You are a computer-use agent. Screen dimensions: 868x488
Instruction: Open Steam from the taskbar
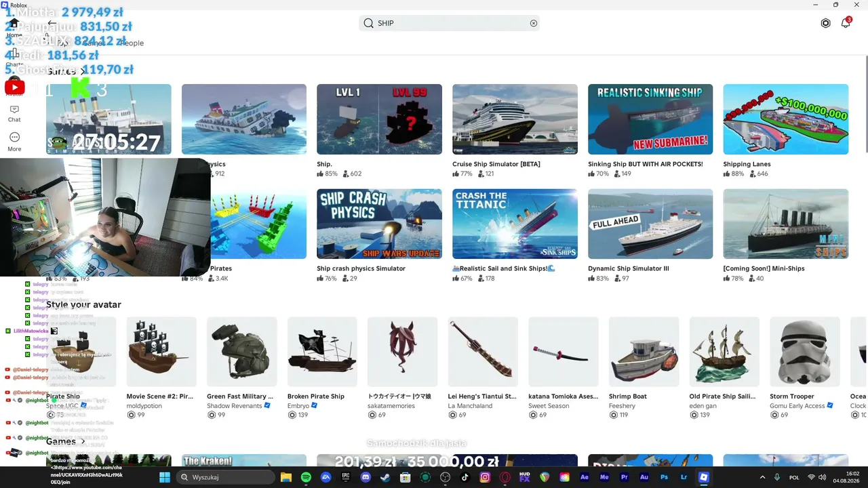tap(385, 477)
